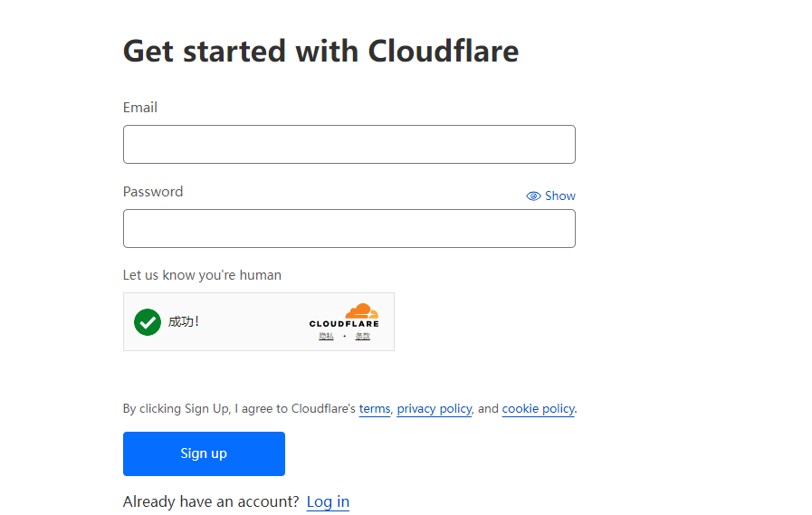Click the green success checkmark icon
Screen dimensions: 812x515
(147, 321)
